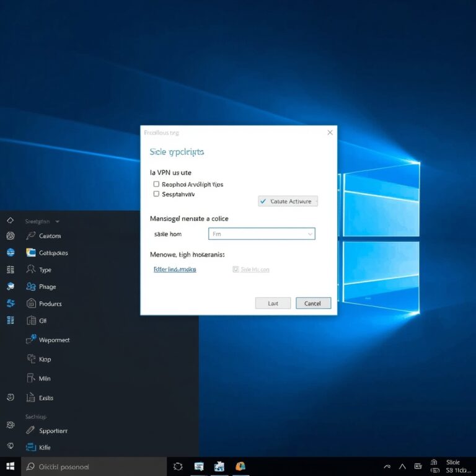Click the icon beside Ksop

pyautogui.click(x=31, y=359)
